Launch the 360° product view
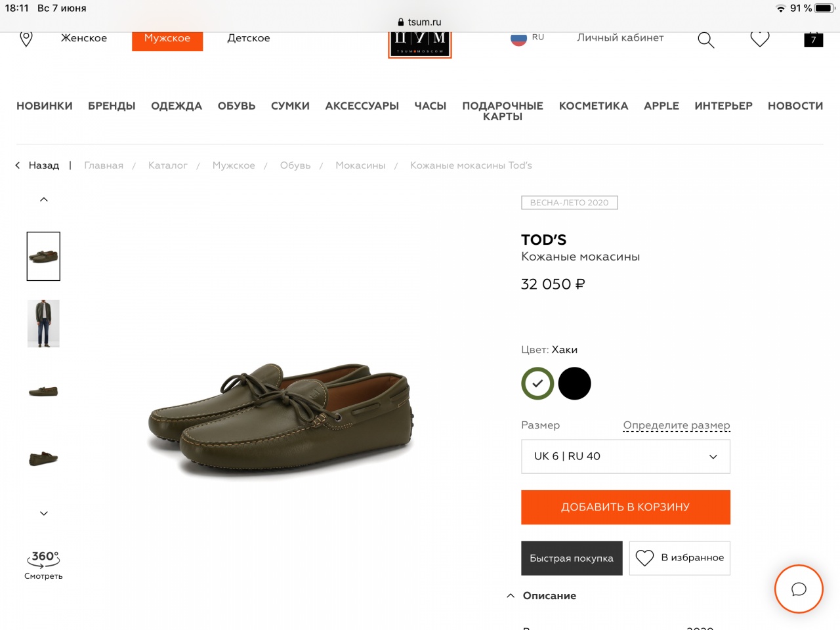Screen dimensions: 840x630 pos(43,564)
